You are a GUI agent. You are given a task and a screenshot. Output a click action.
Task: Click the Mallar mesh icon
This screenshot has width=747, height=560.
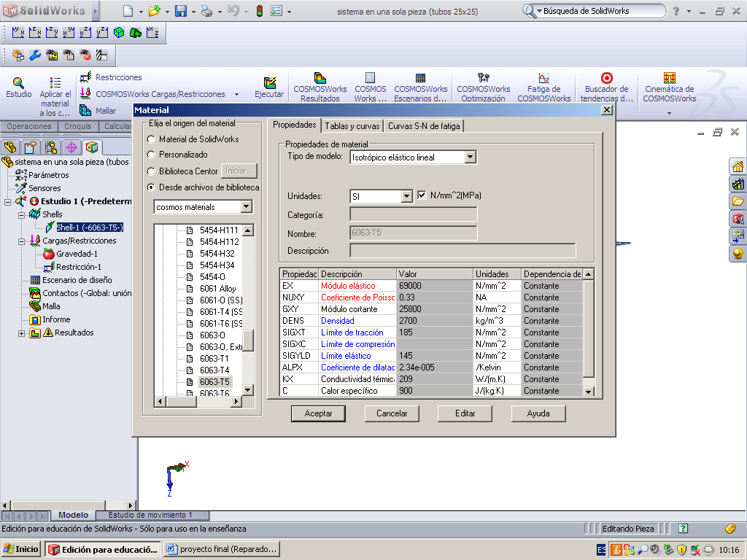click(x=85, y=111)
